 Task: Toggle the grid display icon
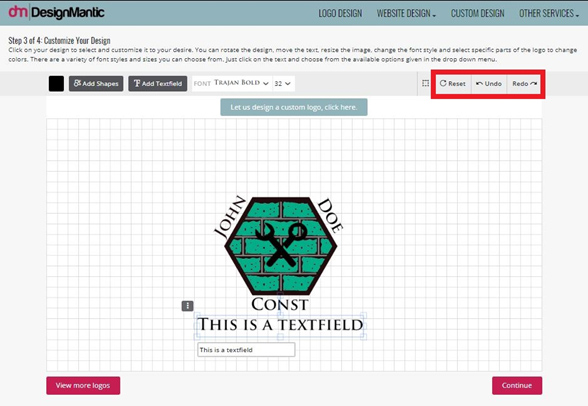click(425, 83)
